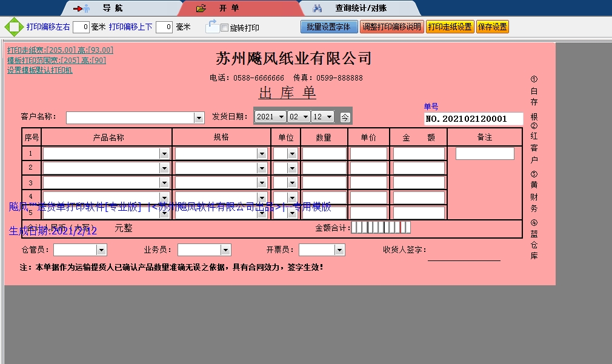Click the binoculars icon on the 查询统计/对账 tab
612x364 pixels.
[x=317, y=8]
